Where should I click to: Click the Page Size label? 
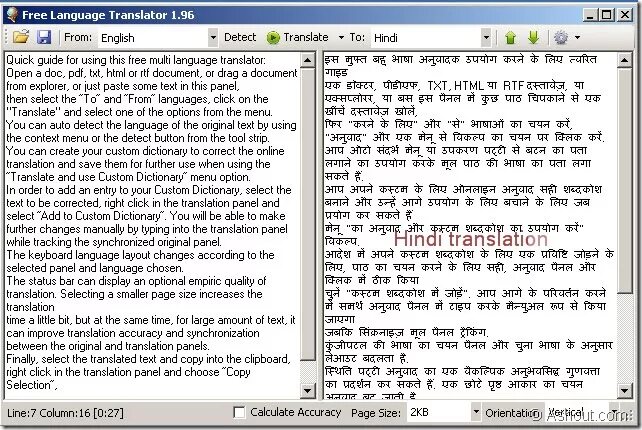click(x=376, y=412)
